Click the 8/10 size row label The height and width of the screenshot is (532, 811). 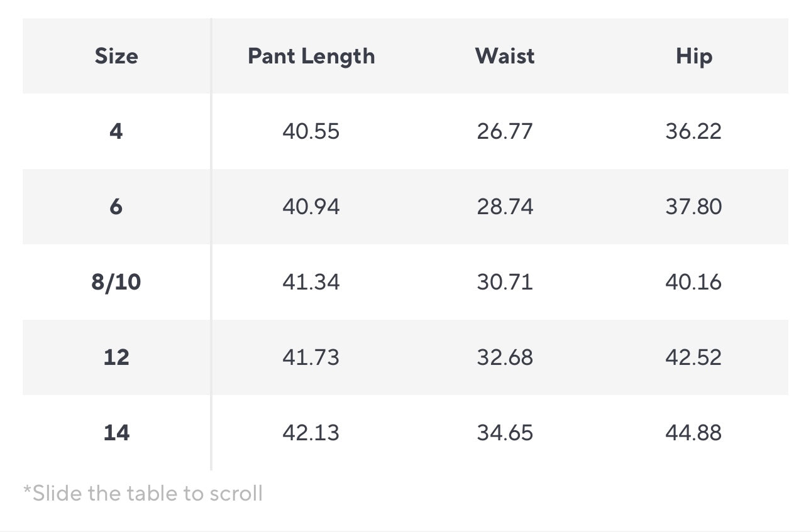[x=116, y=282]
